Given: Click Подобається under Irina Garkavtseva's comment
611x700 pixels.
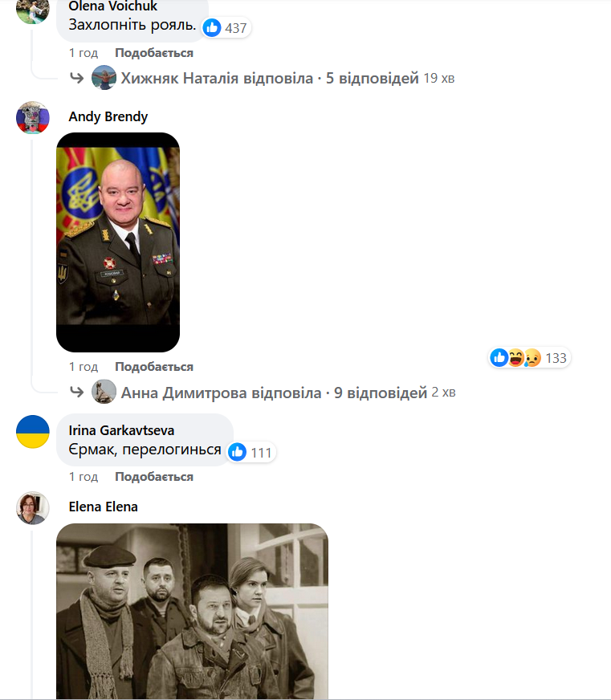Looking at the screenshot, I should coord(154,477).
